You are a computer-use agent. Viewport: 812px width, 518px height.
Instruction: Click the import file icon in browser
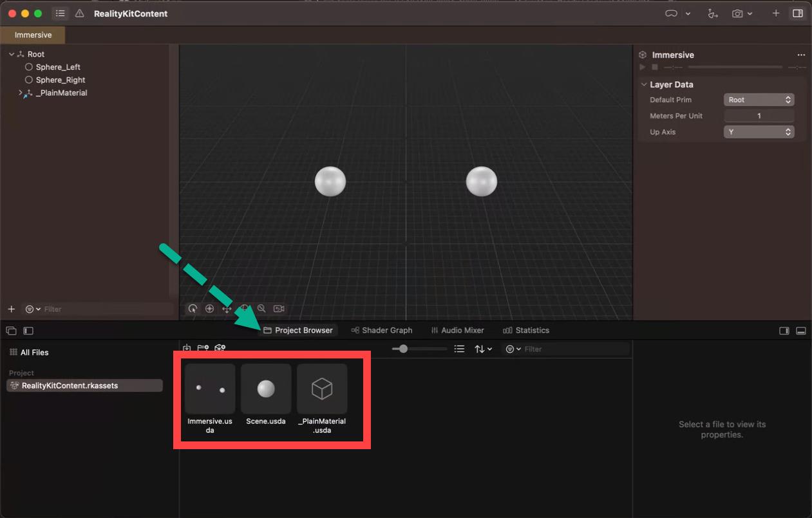187,348
